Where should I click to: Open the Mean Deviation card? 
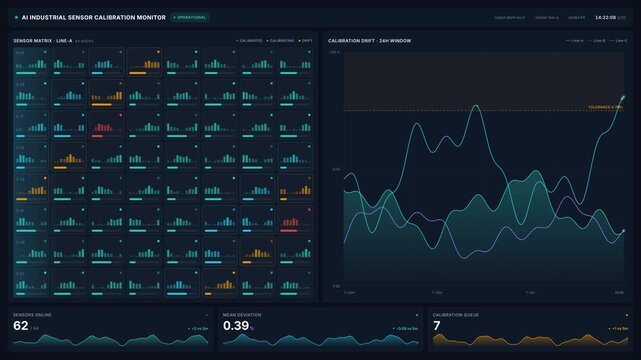320,330
